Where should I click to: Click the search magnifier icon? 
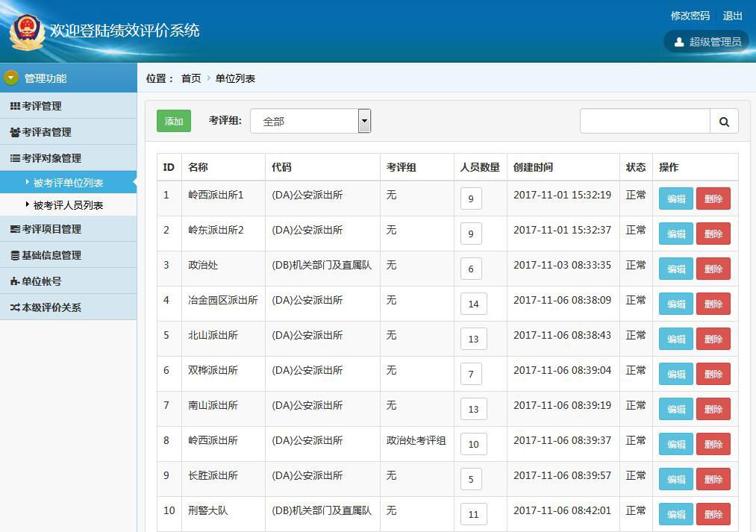point(723,120)
